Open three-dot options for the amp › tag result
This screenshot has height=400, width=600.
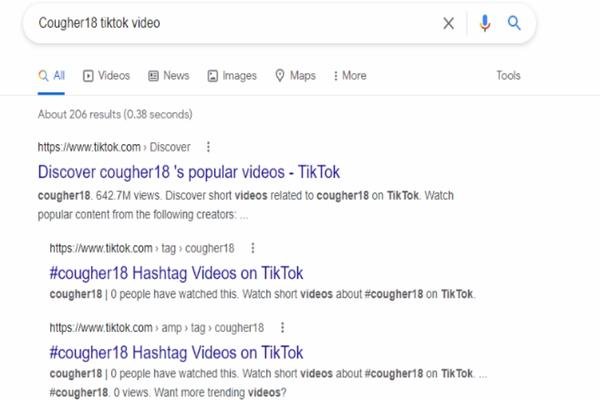coord(282,328)
